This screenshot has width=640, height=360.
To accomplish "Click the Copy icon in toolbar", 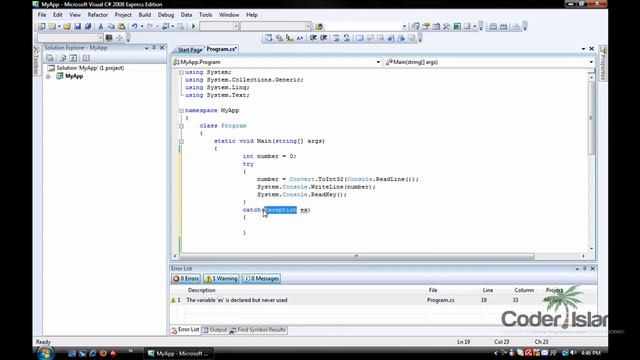I will [111, 27].
